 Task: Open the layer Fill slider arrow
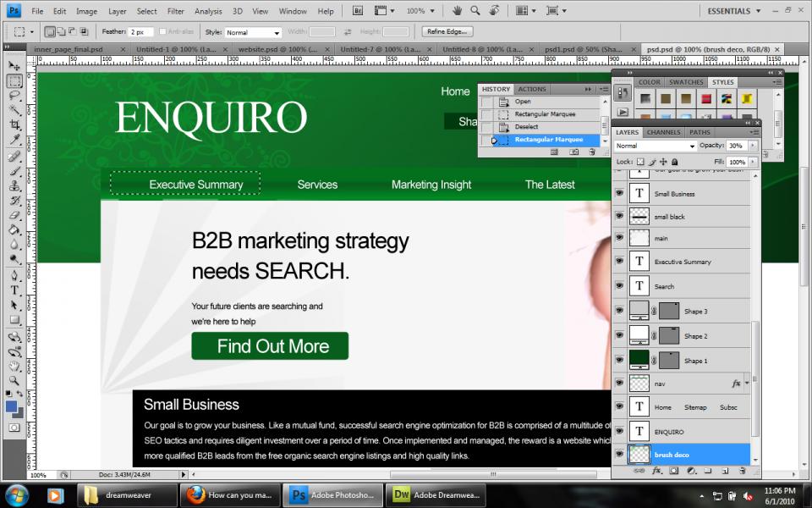(x=753, y=162)
